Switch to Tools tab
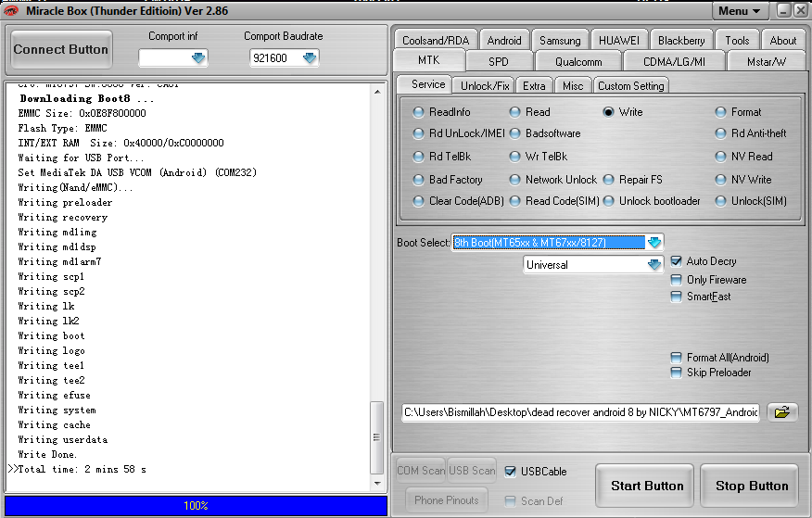The image size is (812, 518). [x=737, y=41]
